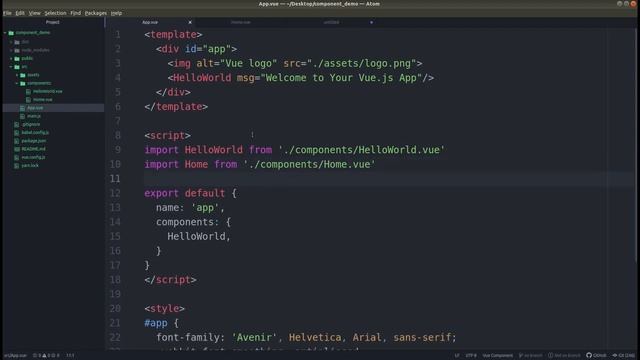
Task: Open README.md from the tree
Action: tap(33, 149)
